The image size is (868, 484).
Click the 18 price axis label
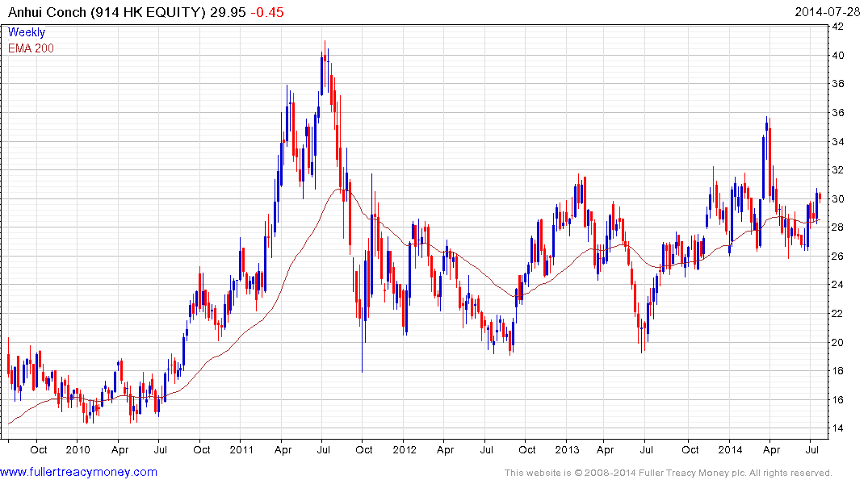coord(838,371)
